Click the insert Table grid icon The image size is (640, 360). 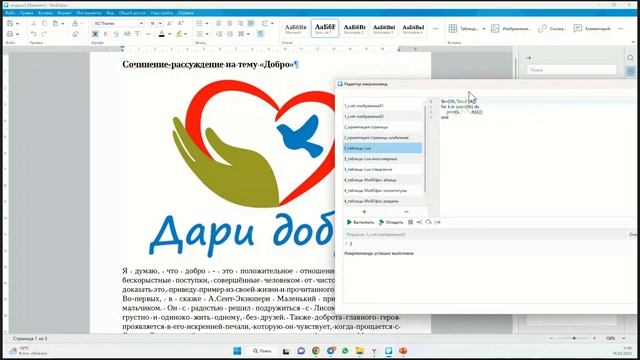point(453,29)
